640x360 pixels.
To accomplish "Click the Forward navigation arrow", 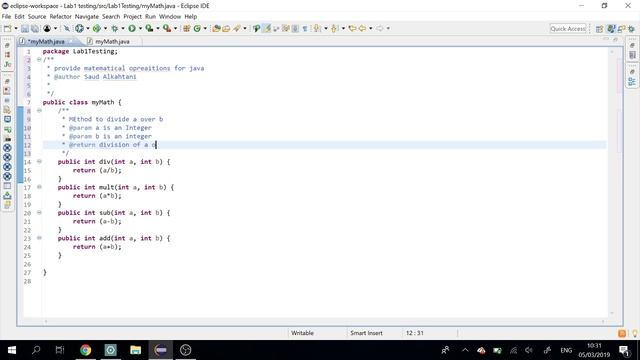I will (380, 28).
